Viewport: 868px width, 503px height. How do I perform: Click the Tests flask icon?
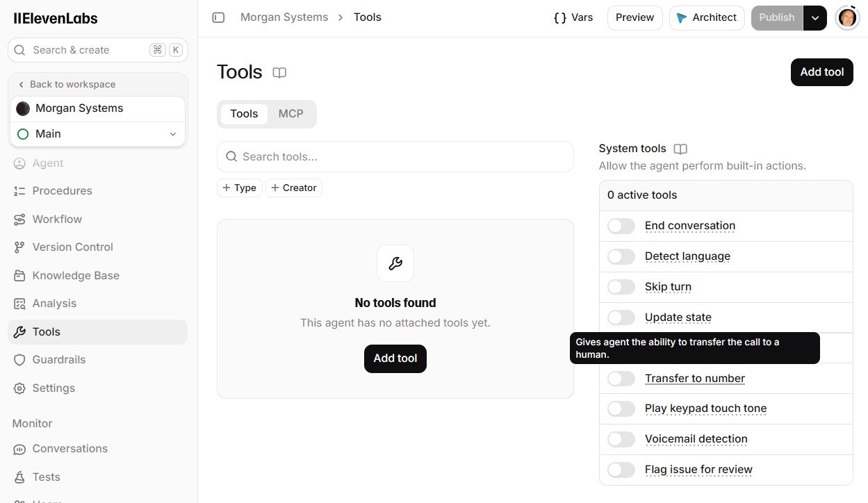pos(19,477)
